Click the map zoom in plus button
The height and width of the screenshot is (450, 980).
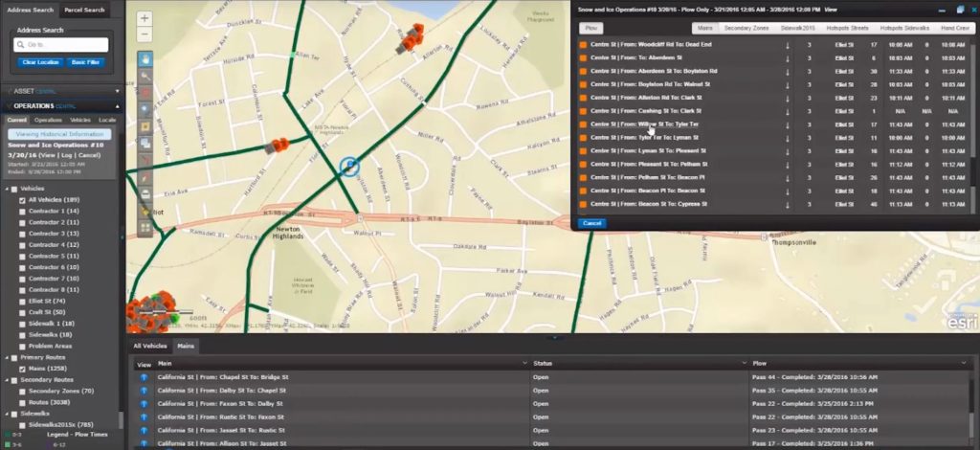click(x=145, y=18)
